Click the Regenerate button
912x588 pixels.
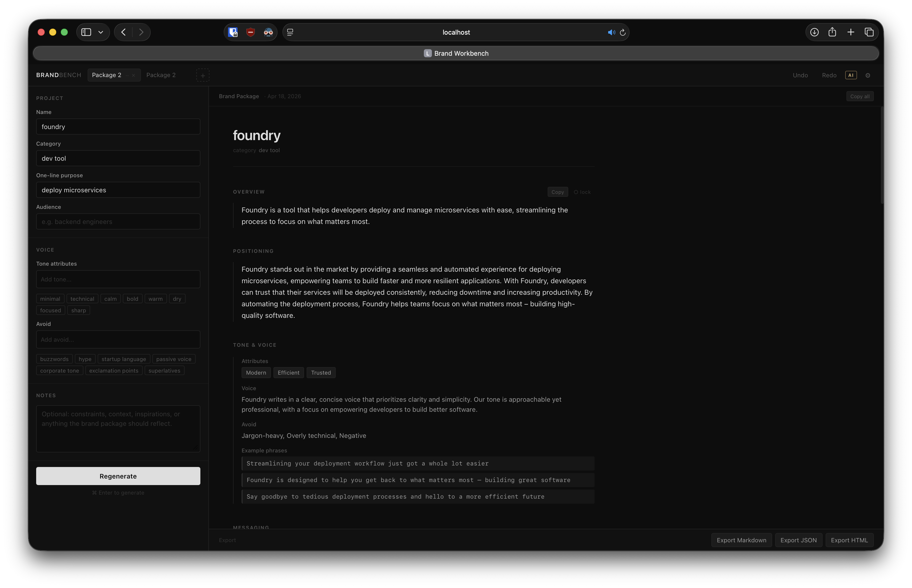118,476
